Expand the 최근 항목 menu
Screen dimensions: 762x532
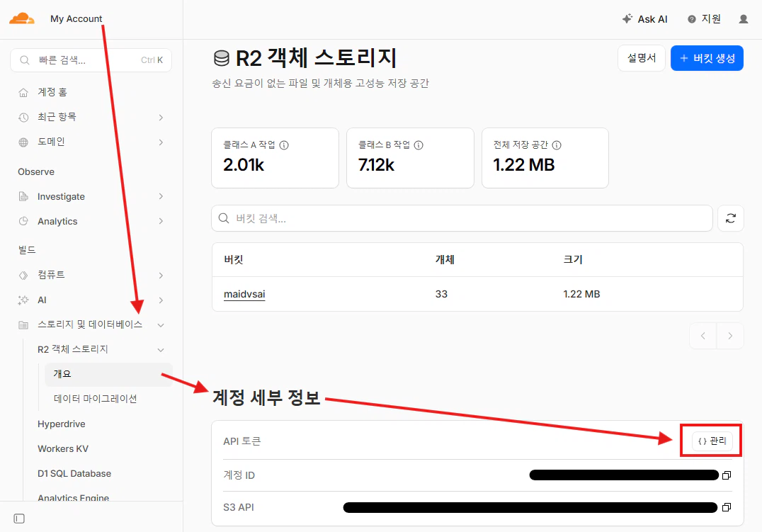point(161,118)
